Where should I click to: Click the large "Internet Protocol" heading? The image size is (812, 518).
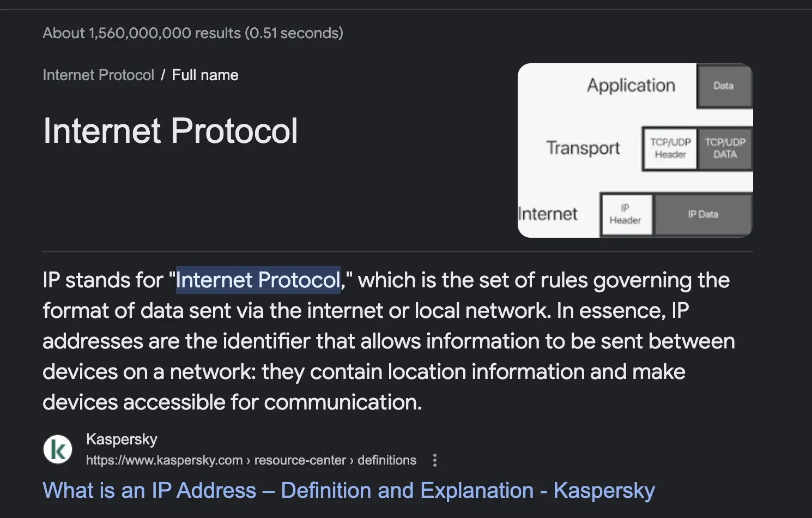coord(170,131)
